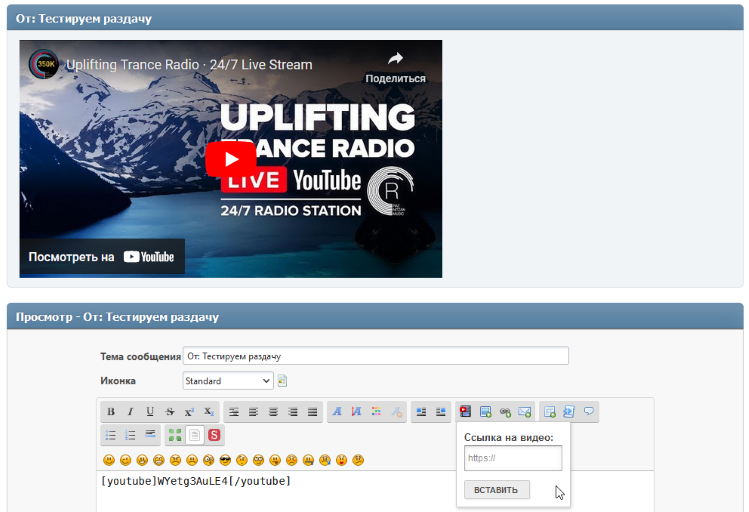This screenshot has width=749, height=512.
Task: Center align text using toolbar icon
Action: 253,411
